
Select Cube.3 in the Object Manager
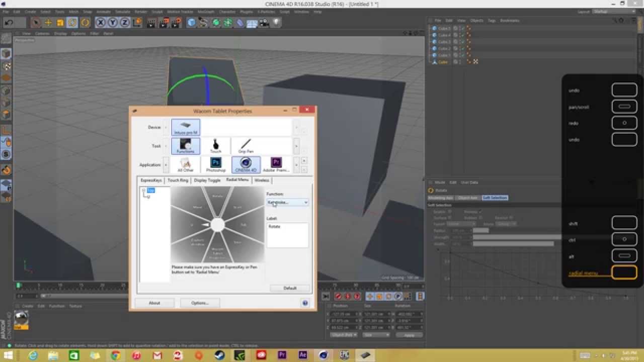tap(444, 42)
